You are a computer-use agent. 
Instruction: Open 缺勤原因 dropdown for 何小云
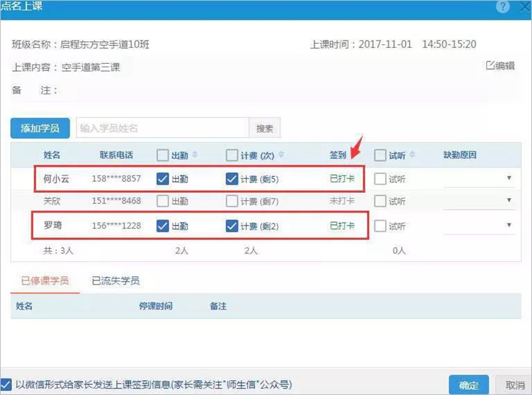tap(509, 178)
